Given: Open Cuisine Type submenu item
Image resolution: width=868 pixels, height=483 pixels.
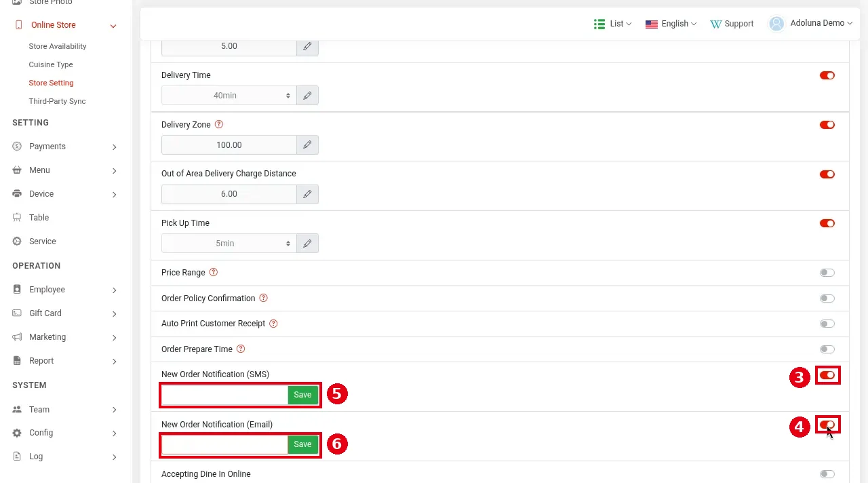Looking at the screenshot, I should [x=51, y=64].
